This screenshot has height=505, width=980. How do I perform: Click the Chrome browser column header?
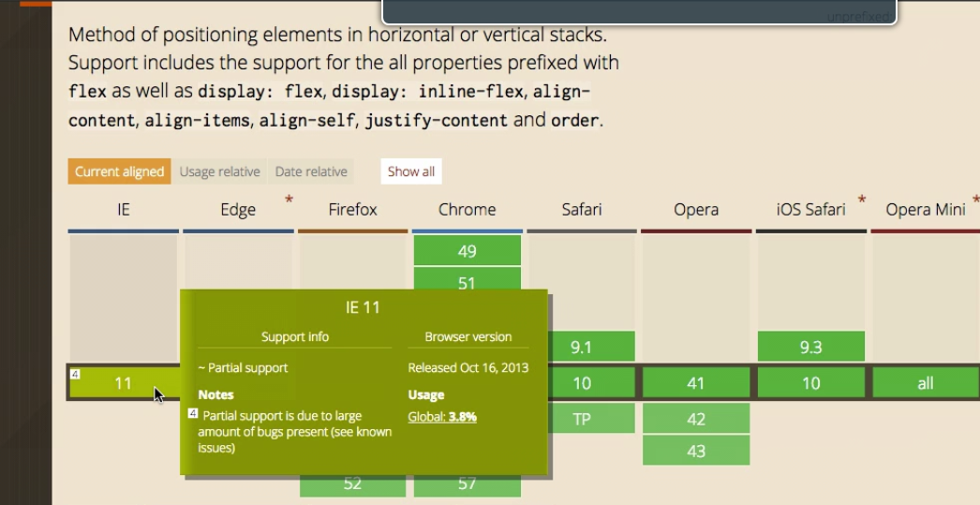(467, 210)
